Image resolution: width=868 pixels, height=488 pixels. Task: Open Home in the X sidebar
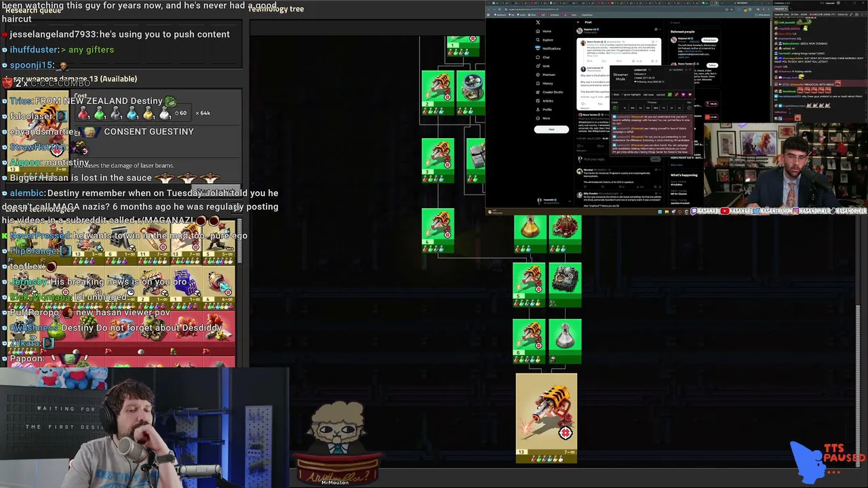click(x=547, y=31)
